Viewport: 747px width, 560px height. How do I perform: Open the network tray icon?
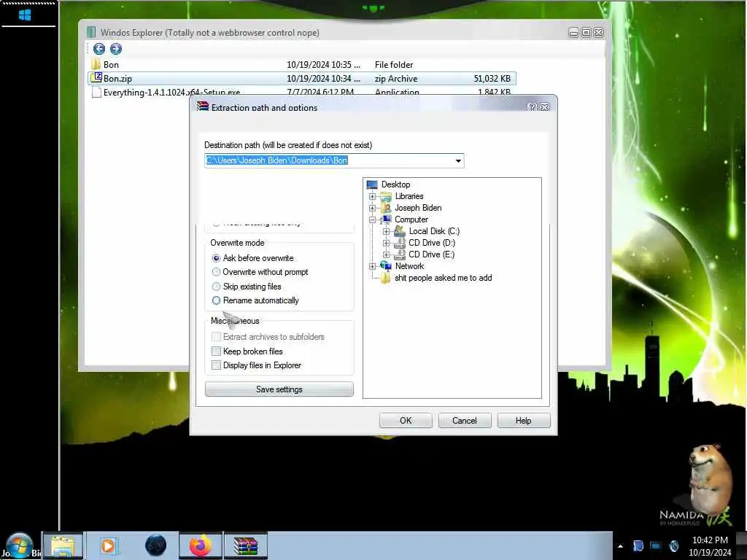pos(656,545)
